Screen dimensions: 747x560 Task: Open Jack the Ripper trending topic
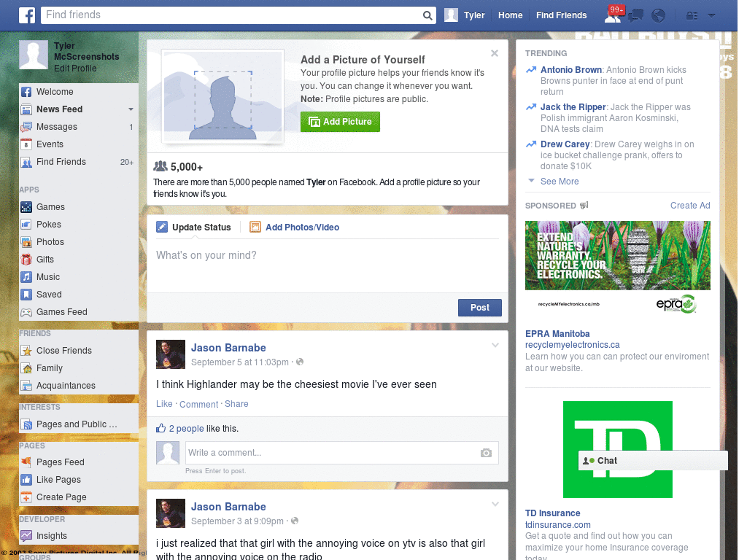tap(573, 107)
